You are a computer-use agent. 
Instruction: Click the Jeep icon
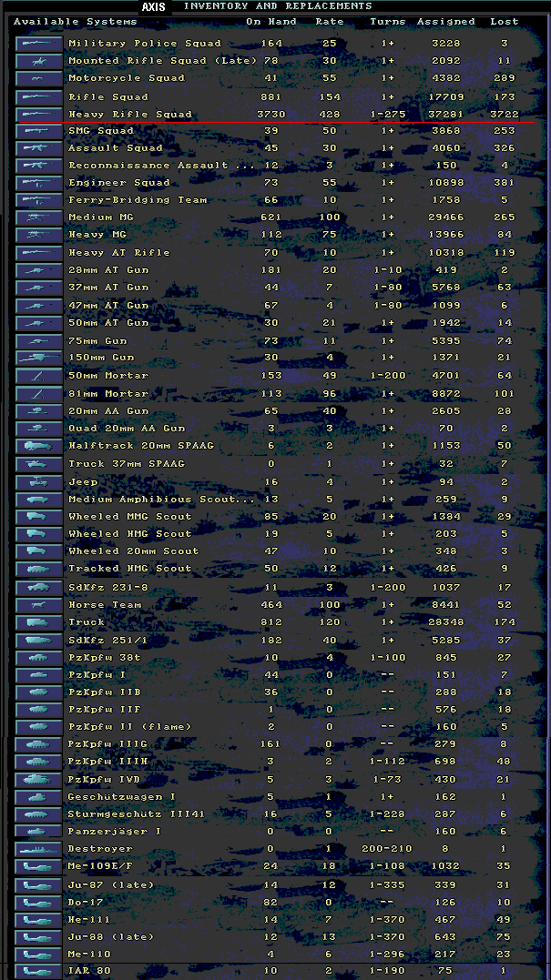[x=39, y=482]
